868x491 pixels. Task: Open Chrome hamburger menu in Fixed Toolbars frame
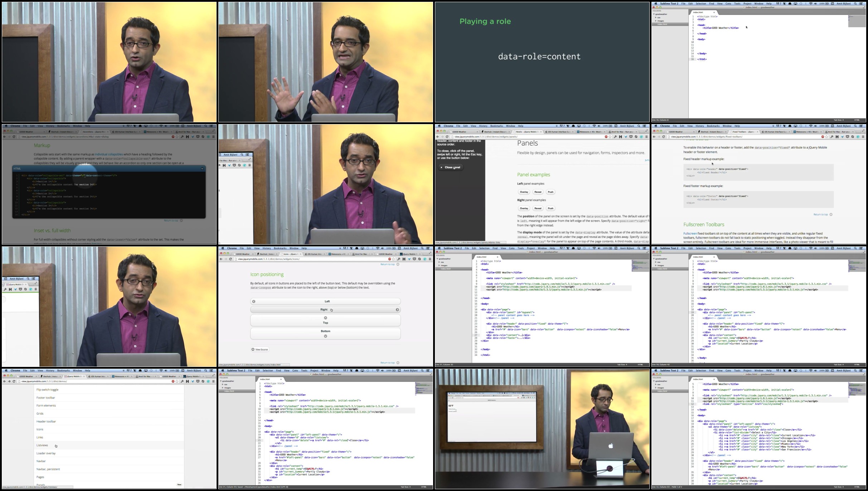[863, 137]
